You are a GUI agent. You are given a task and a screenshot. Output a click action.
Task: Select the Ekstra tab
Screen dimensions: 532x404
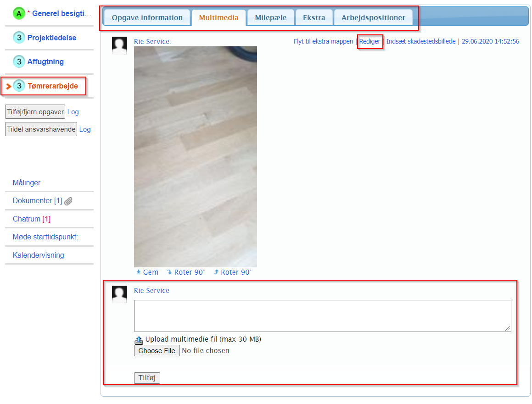coord(314,18)
